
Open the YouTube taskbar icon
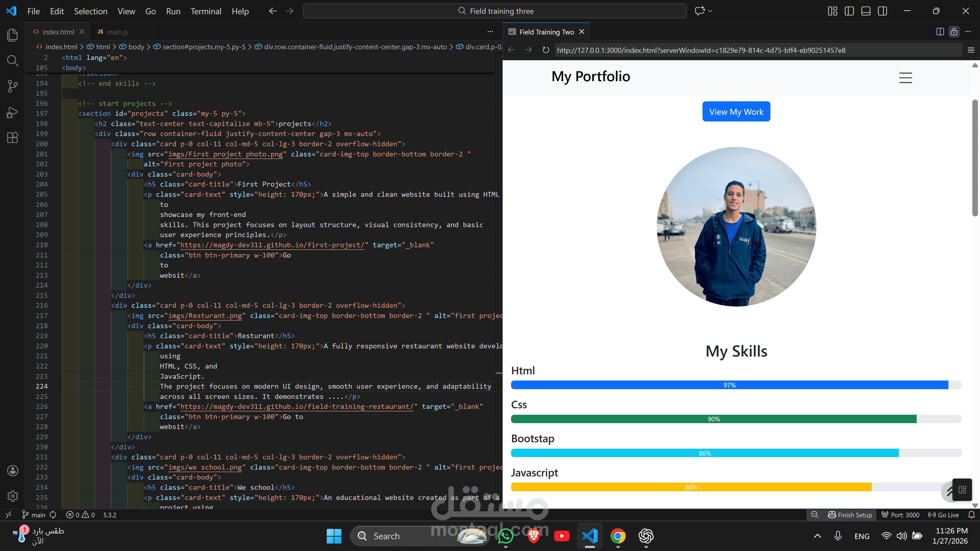[562, 536]
